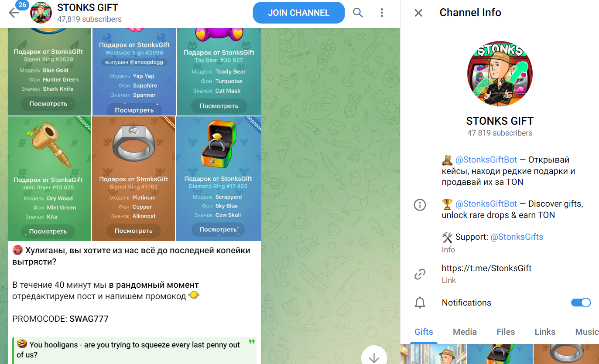599x364 pixels.
Task: Switch to the Media tab
Action: 465,332
